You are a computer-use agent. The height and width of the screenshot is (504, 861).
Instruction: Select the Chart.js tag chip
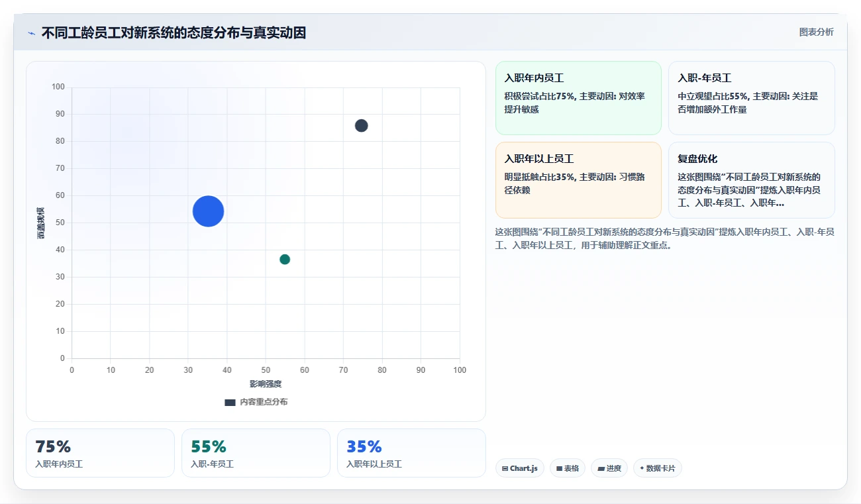click(520, 468)
